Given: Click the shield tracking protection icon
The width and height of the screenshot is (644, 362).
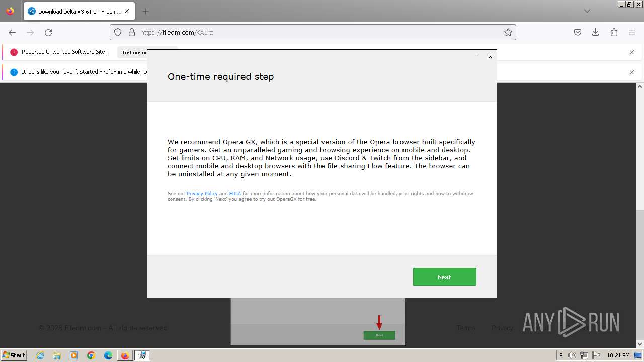Looking at the screenshot, I should pos(118,32).
